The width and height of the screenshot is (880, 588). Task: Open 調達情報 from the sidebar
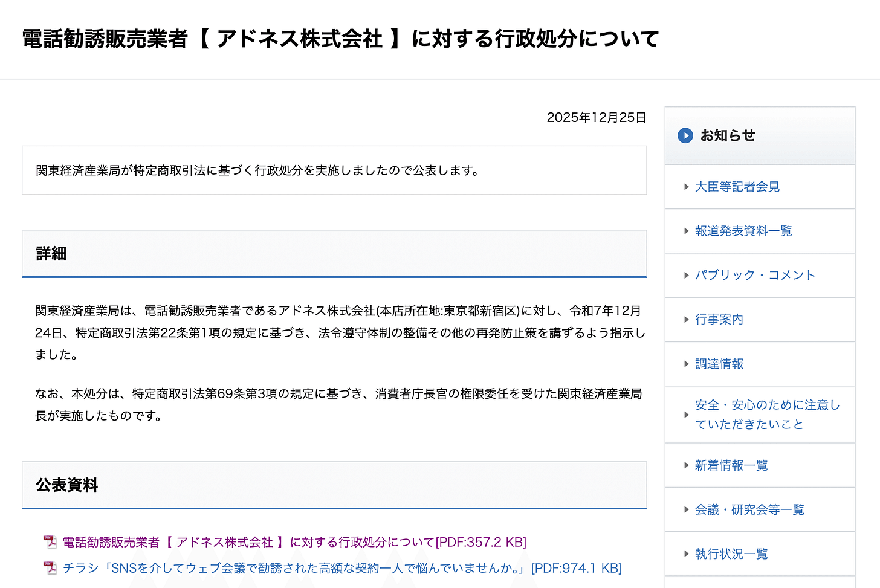[719, 364]
